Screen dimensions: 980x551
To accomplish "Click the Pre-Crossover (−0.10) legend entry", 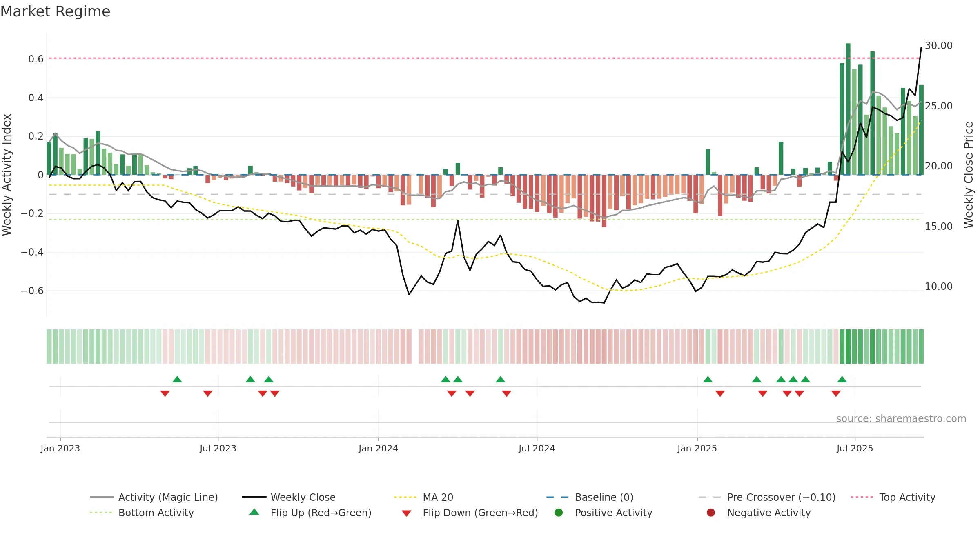I will pyautogui.click(x=767, y=497).
